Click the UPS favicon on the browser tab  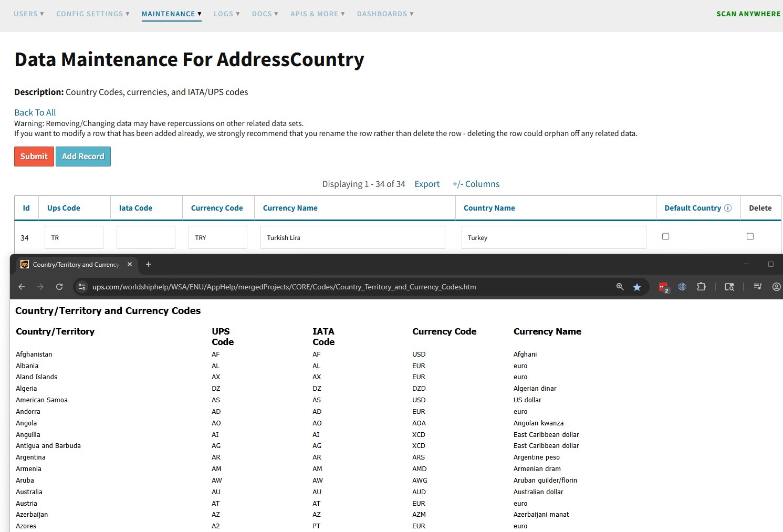pos(25,264)
